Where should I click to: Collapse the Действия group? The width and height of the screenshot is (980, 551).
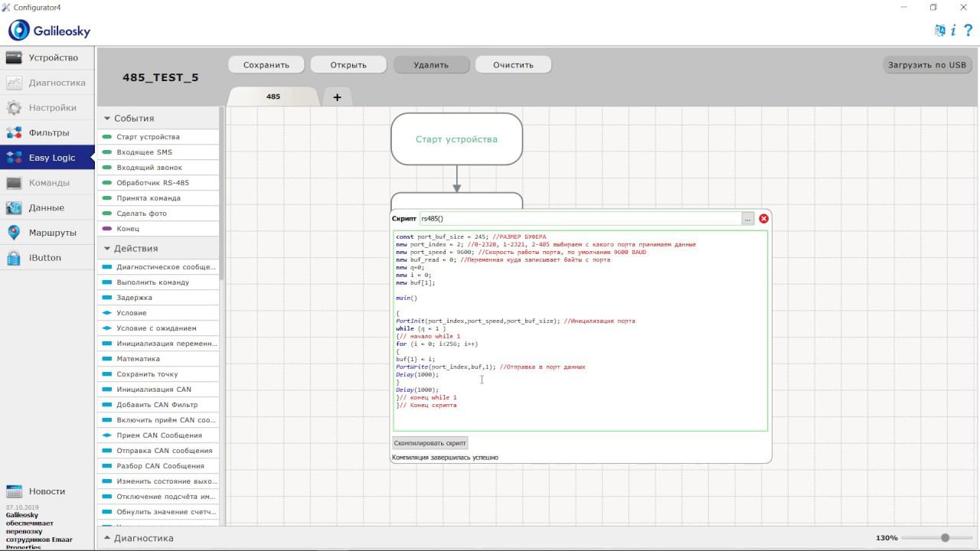[107, 249]
